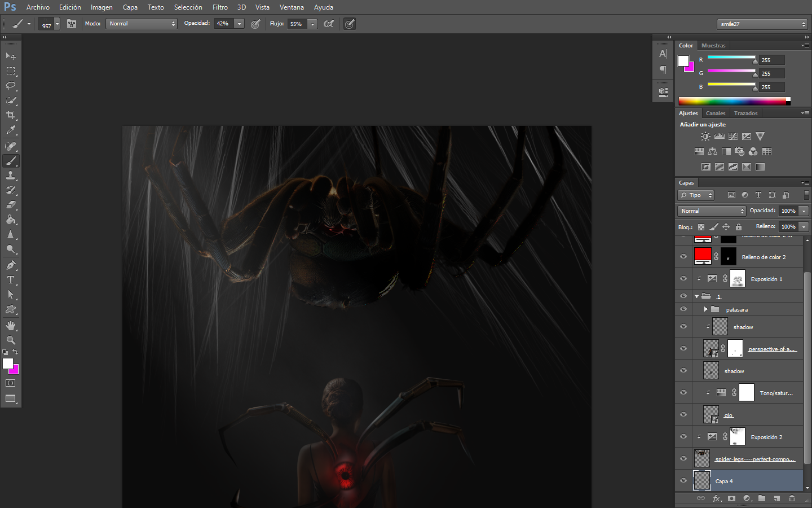This screenshot has width=812, height=508.
Task: Hide the patasara group
Action: tap(683, 309)
